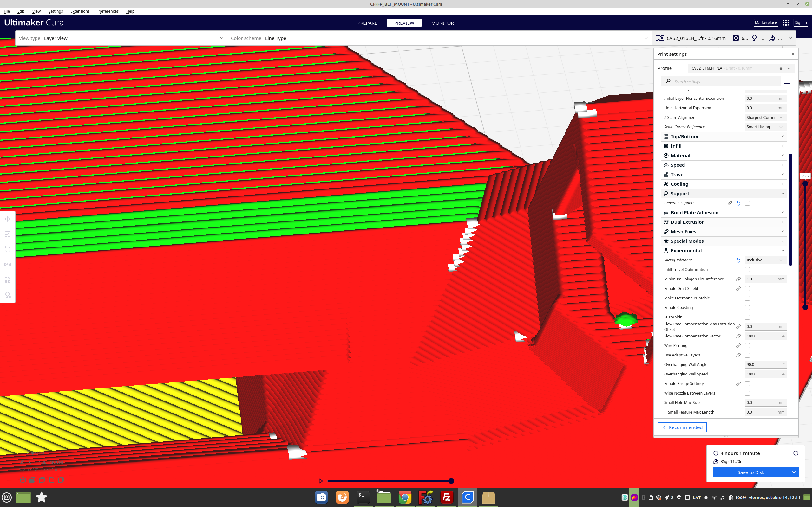Open the settings visibility hamburger menu
The height and width of the screenshot is (507, 812).
point(787,81)
